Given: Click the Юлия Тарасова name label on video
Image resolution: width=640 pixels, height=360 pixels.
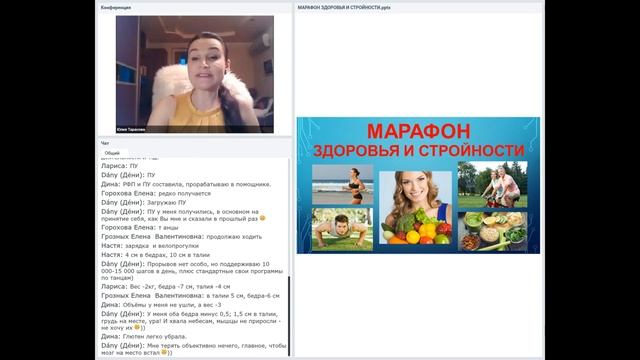Looking at the screenshot, I should (131, 130).
